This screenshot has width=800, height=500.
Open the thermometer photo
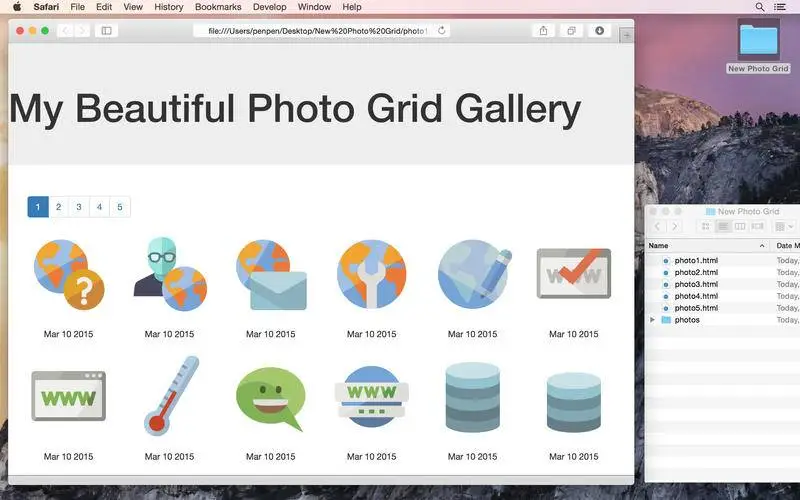170,396
